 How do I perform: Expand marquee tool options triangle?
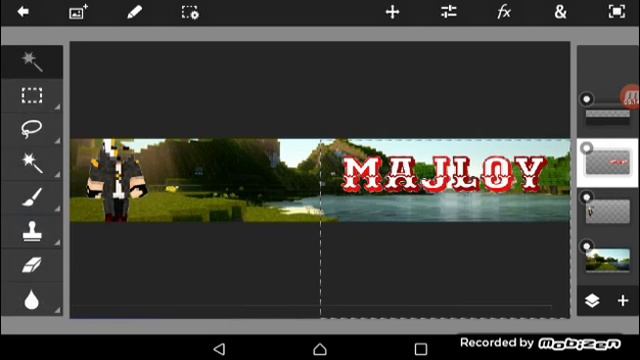coord(57,107)
